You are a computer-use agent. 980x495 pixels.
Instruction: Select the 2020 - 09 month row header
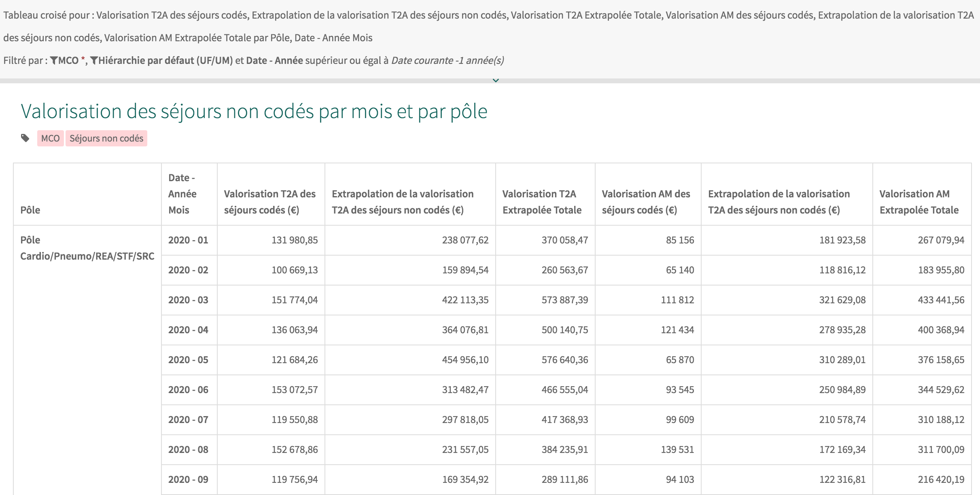(188, 480)
